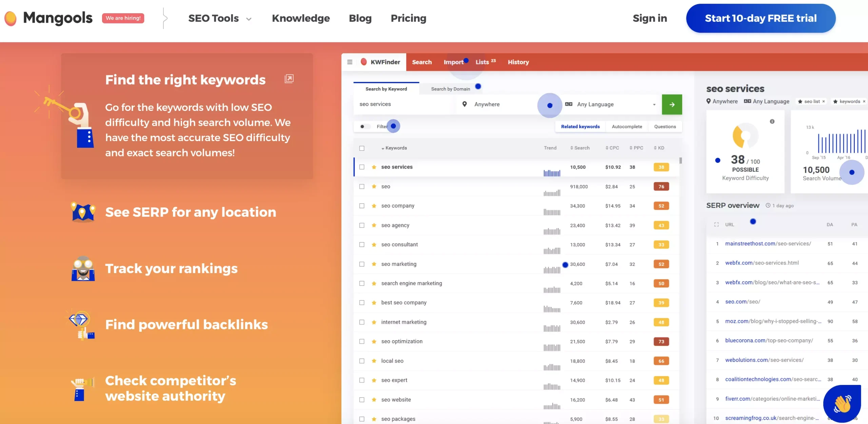
Task: Remove the seo list tag
Action: [823, 101]
